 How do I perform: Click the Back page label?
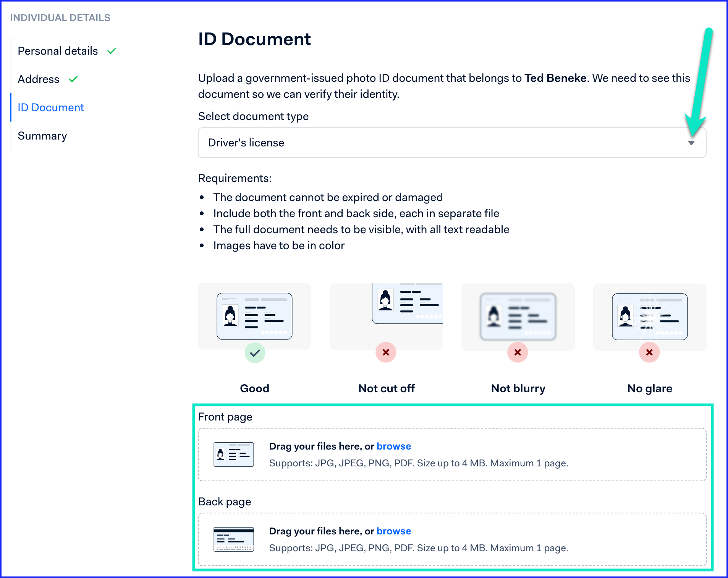pos(225,502)
